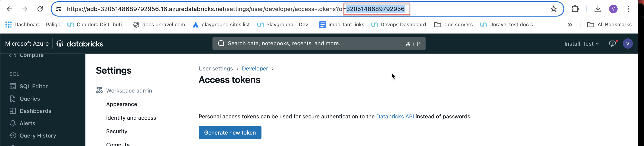Image resolution: width=644 pixels, height=146 pixels.
Task: Open the Databricks help chat icon
Action: (612, 44)
